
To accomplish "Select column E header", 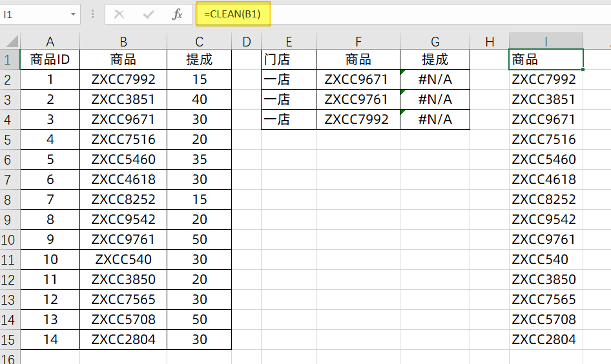I will (289, 41).
